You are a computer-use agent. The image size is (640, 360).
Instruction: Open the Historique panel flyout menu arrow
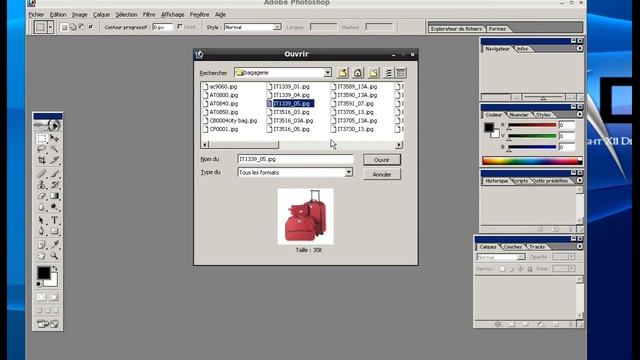[580, 180]
